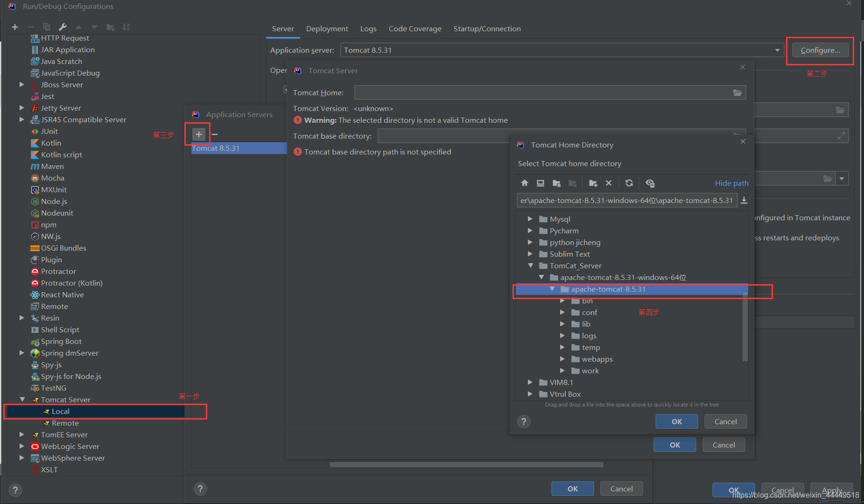
Task: Expand the conf folder
Action: (562, 312)
